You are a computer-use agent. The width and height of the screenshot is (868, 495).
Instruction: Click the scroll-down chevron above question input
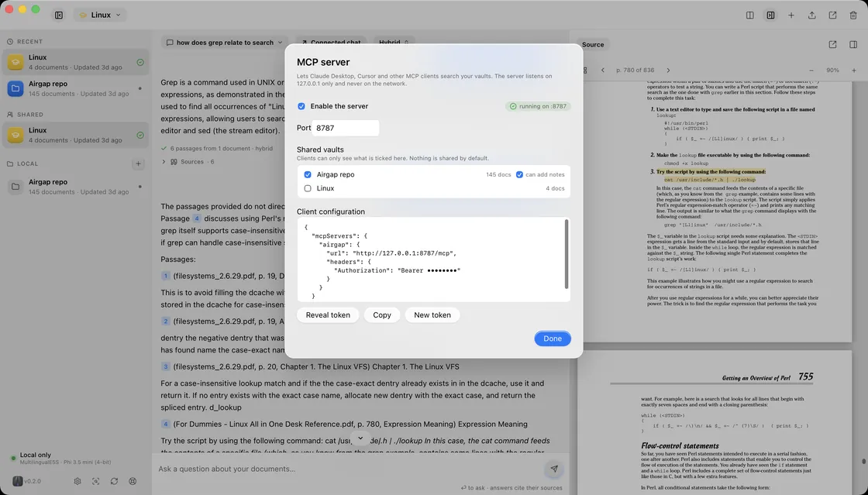(360, 438)
